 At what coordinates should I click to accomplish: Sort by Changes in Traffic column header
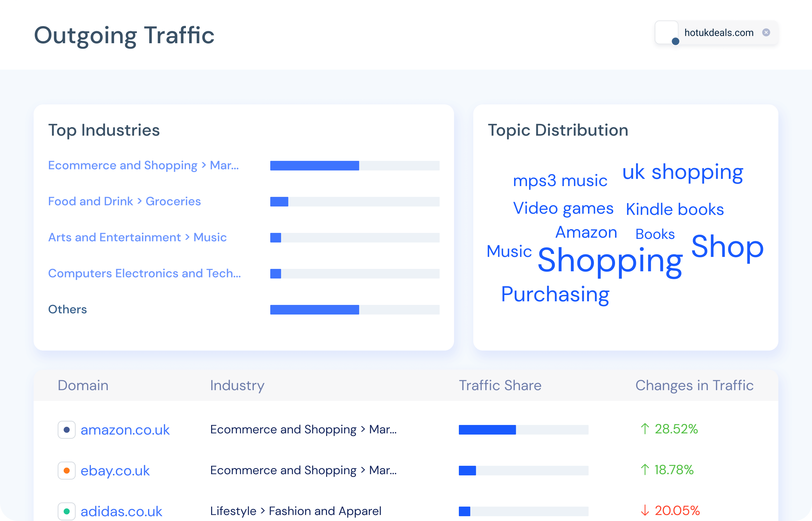pyautogui.click(x=695, y=386)
